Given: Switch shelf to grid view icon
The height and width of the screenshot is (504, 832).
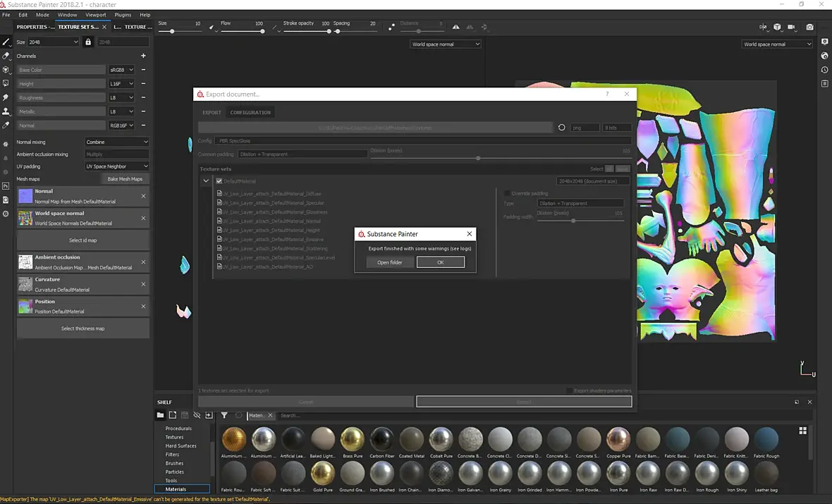Looking at the screenshot, I should coord(803,431).
